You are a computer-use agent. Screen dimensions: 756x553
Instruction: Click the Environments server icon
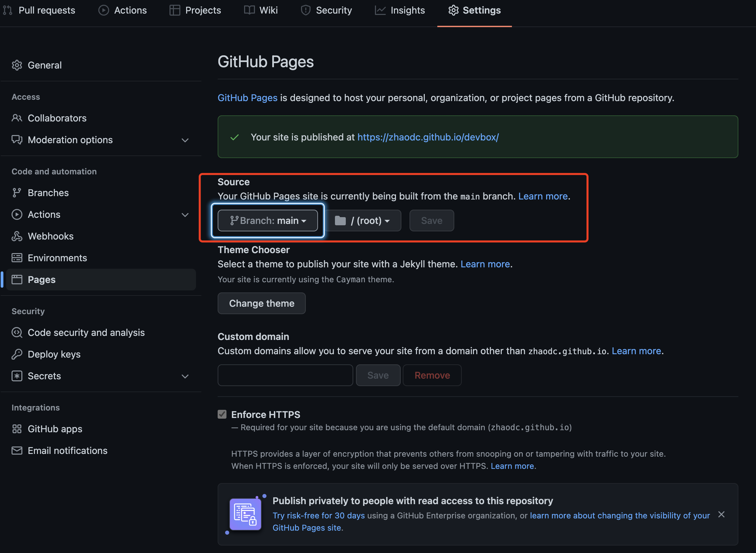point(17,258)
